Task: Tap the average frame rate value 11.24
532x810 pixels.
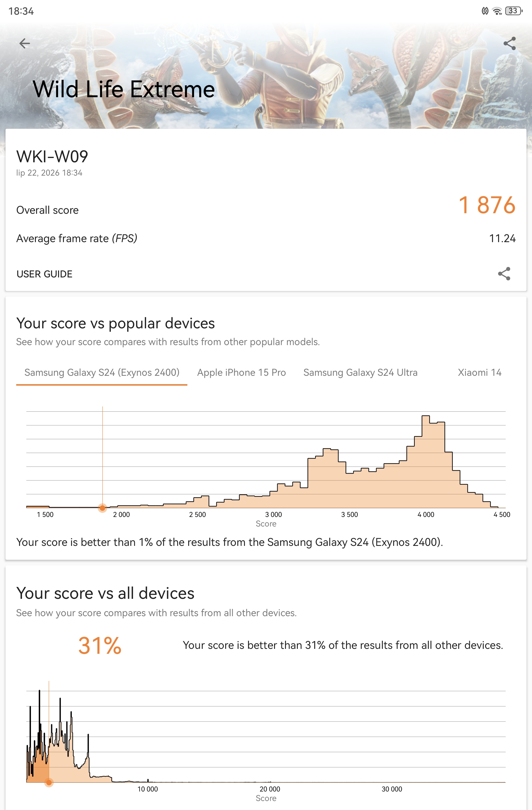Action: pyautogui.click(x=502, y=238)
